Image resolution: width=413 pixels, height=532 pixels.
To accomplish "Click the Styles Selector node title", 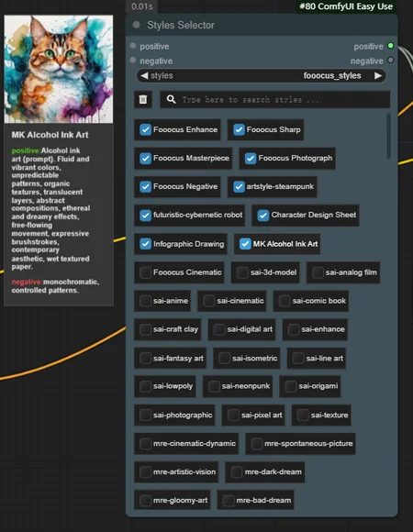I will 181,25.
